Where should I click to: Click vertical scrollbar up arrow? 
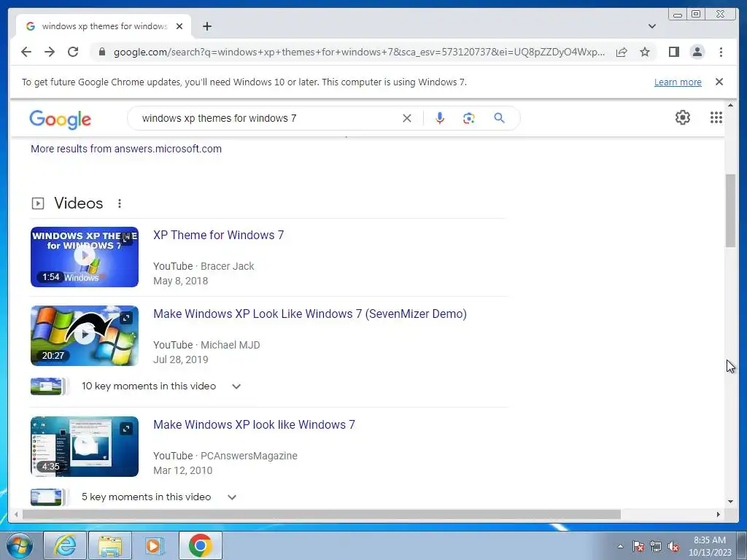click(730, 105)
